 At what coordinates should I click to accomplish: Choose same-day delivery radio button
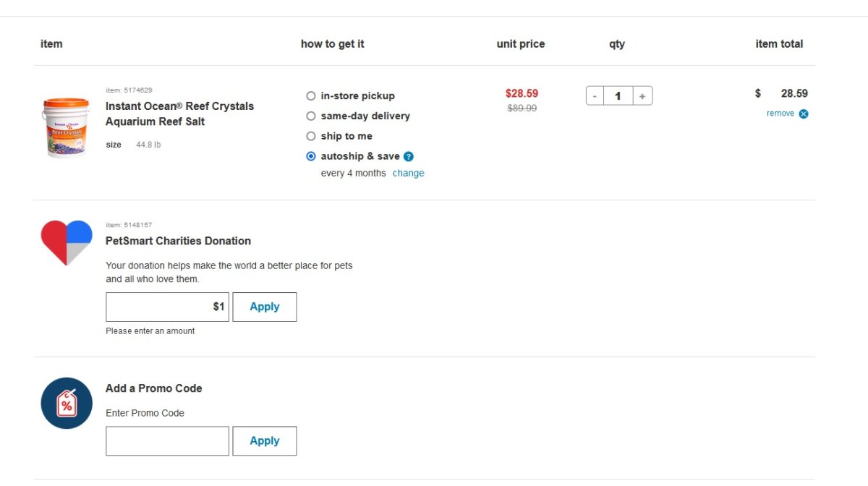311,116
